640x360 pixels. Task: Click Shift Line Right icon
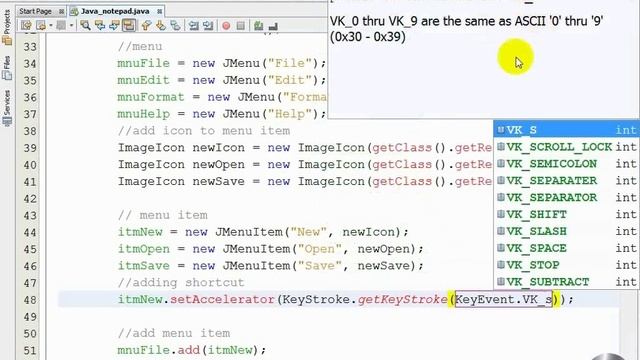pyautogui.click(x=208, y=26)
